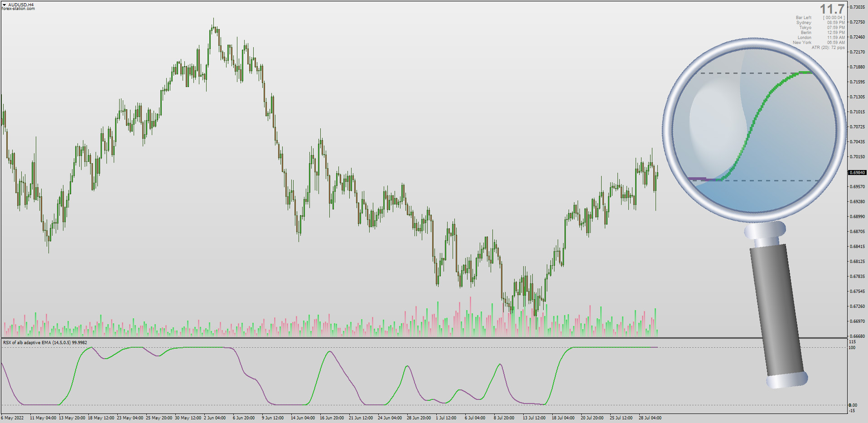Click the 0.71305 price axis label

[x=858, y=97]
